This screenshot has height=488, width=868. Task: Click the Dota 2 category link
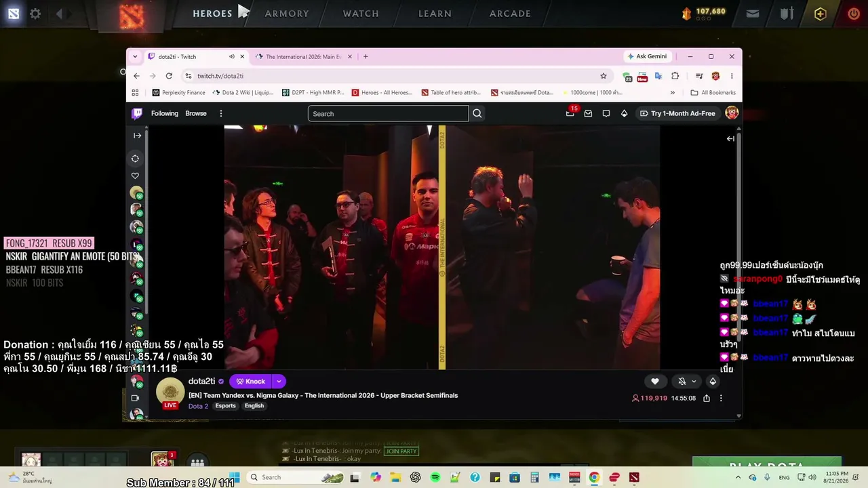(x=198, y=406)
